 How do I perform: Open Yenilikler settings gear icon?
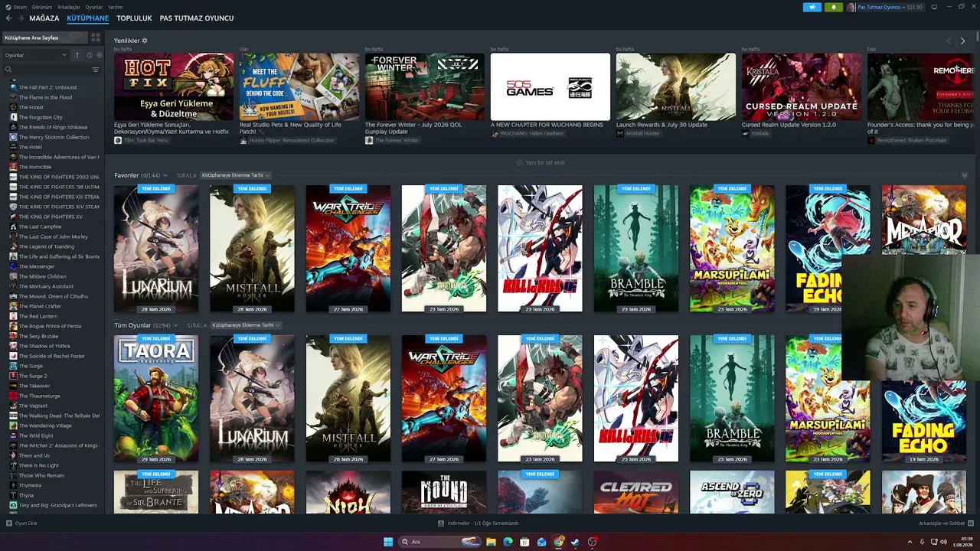click(145, 41)
